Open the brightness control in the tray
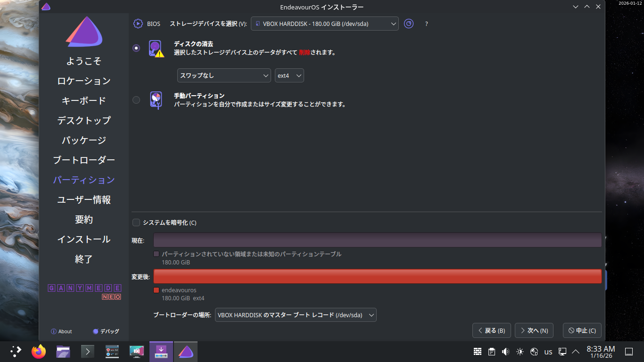The width and height of the screenshot is (644, 362). click(x=520, y=351)
